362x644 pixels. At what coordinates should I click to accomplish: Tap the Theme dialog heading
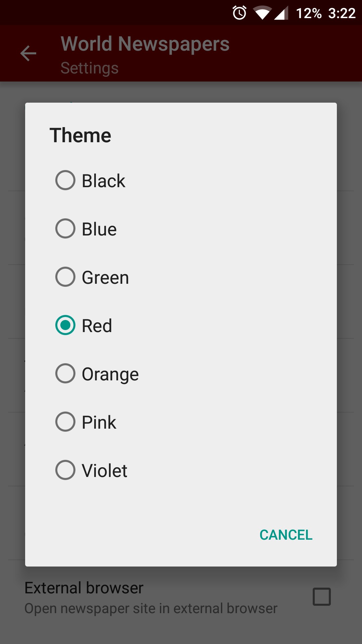pos(80,136)
